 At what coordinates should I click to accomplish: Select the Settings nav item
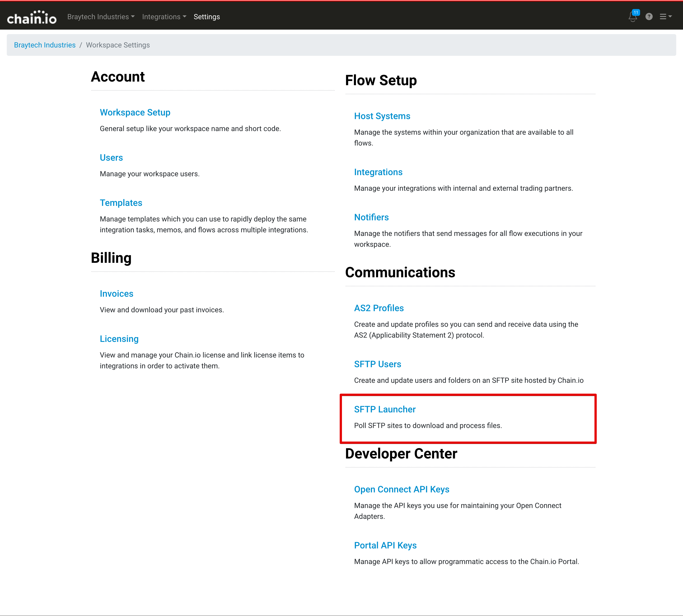click(x=207, y=17)
